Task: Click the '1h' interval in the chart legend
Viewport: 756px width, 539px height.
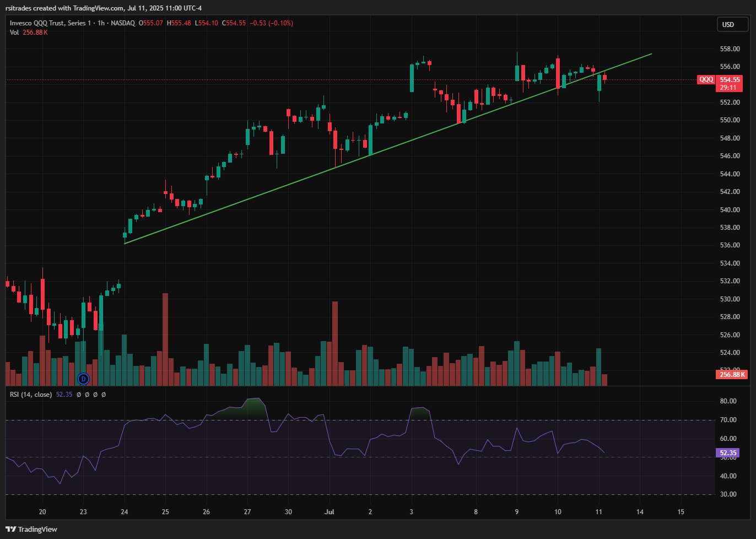Action: (x=101, y=23)
